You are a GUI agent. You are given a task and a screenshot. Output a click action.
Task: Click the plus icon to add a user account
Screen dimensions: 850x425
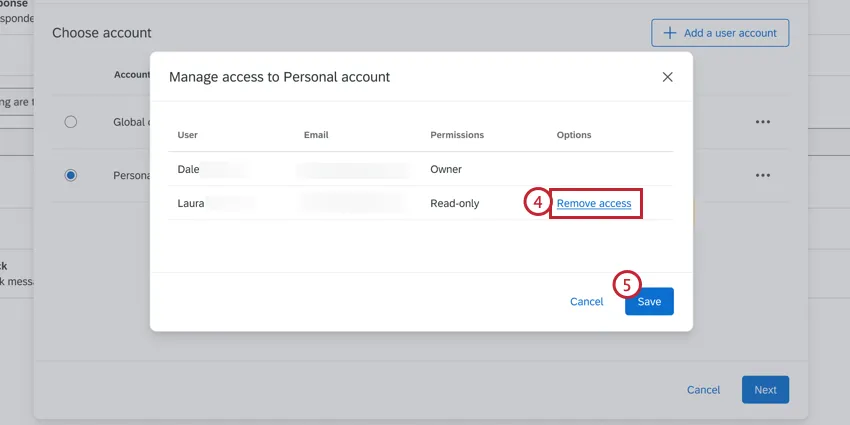[668, 33]
